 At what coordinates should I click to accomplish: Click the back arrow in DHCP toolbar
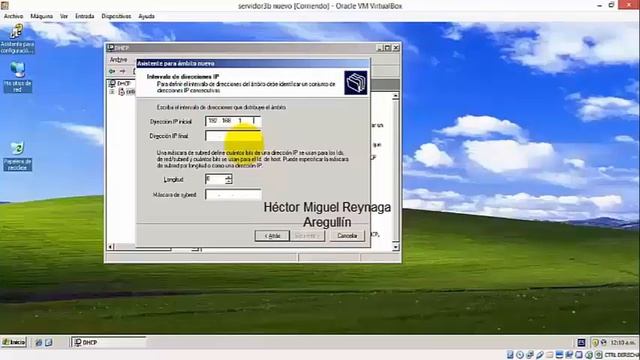tap(112, 71)
